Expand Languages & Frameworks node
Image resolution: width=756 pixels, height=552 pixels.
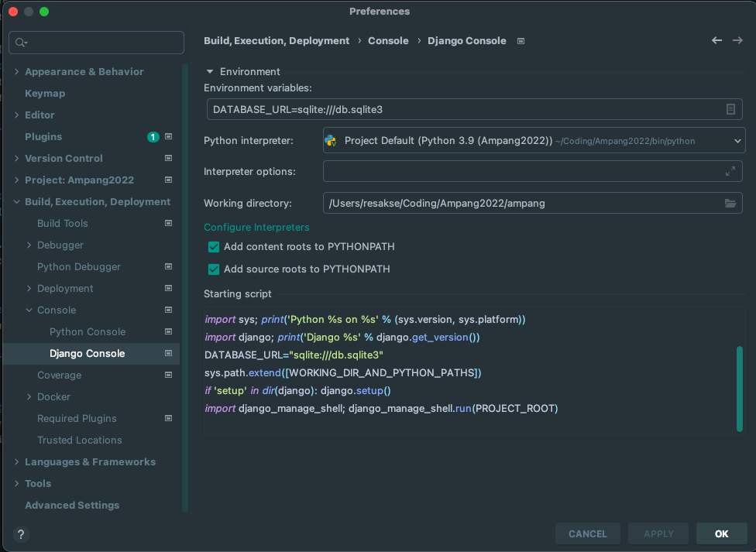click(17, 462)
